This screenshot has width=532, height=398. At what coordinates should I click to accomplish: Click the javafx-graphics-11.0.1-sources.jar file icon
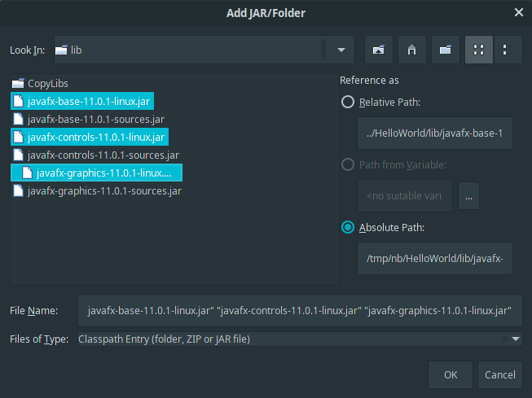(18, 191)
